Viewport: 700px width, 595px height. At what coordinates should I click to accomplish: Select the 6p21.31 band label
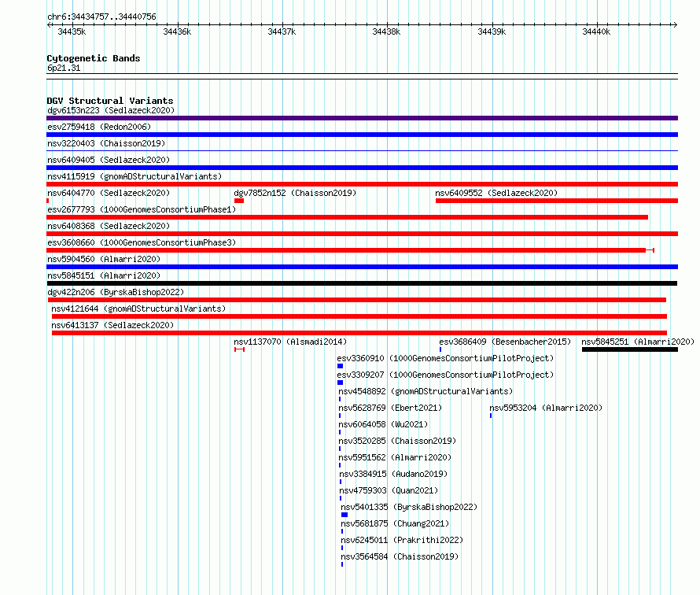coord(64,68)
